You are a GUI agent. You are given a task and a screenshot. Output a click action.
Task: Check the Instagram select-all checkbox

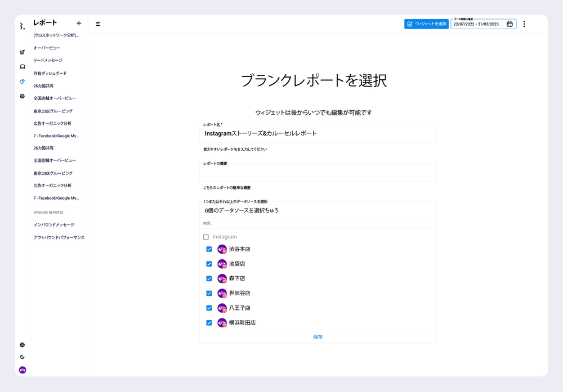pyautogui.click(x=206, y=237)
